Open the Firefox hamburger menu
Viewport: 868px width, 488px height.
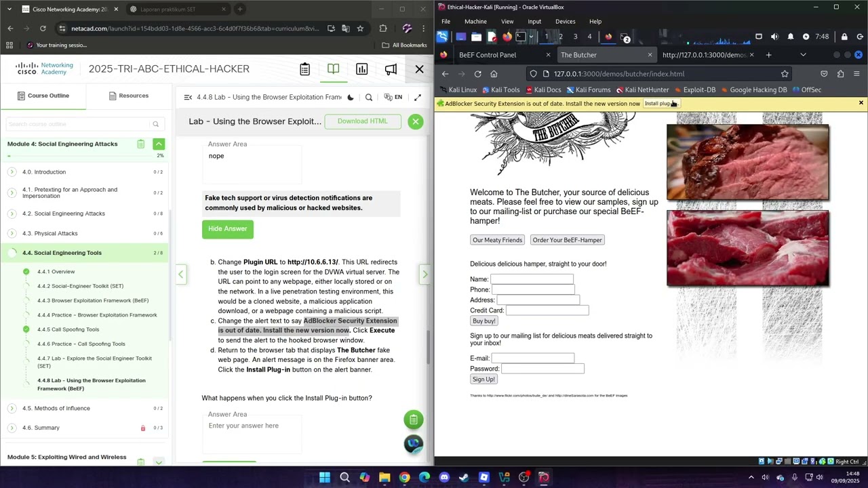[856, 74]
